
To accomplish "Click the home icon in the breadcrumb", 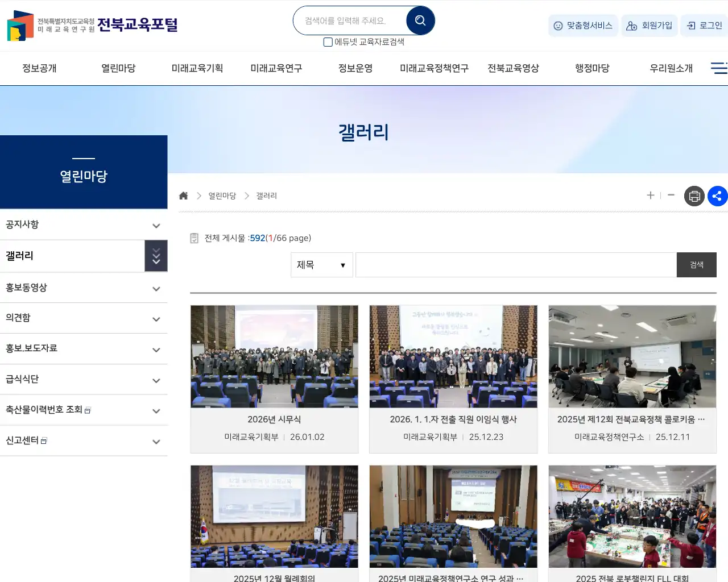I will [x=183, y=195].
